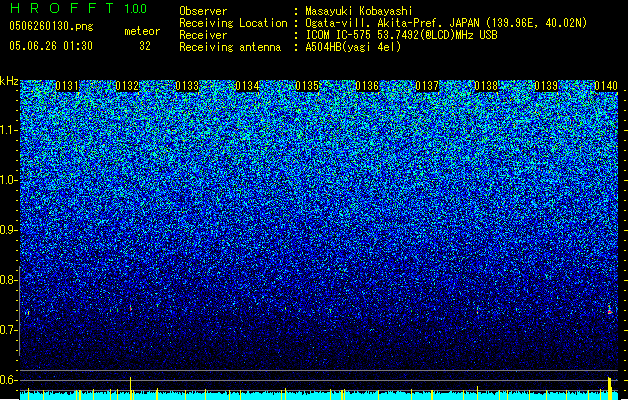Click the Receiving antenna label
The height and width of the screenshot is (400, 629).
point(230,47)
